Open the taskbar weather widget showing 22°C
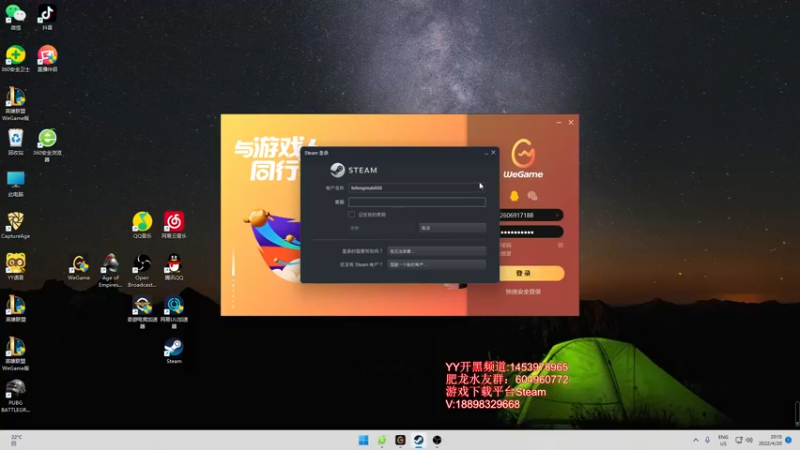Image resolution: width=800 pixels, height=450 pixels. coord(16,440)
